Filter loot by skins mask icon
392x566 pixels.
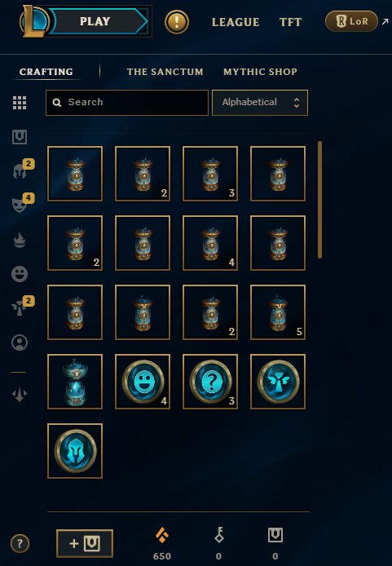coord(20,205)
